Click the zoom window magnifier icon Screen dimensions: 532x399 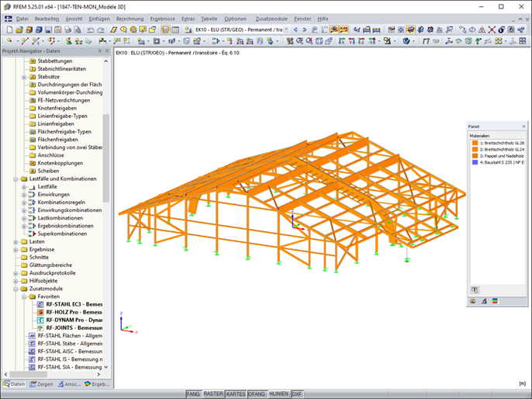tap(299, 41)
